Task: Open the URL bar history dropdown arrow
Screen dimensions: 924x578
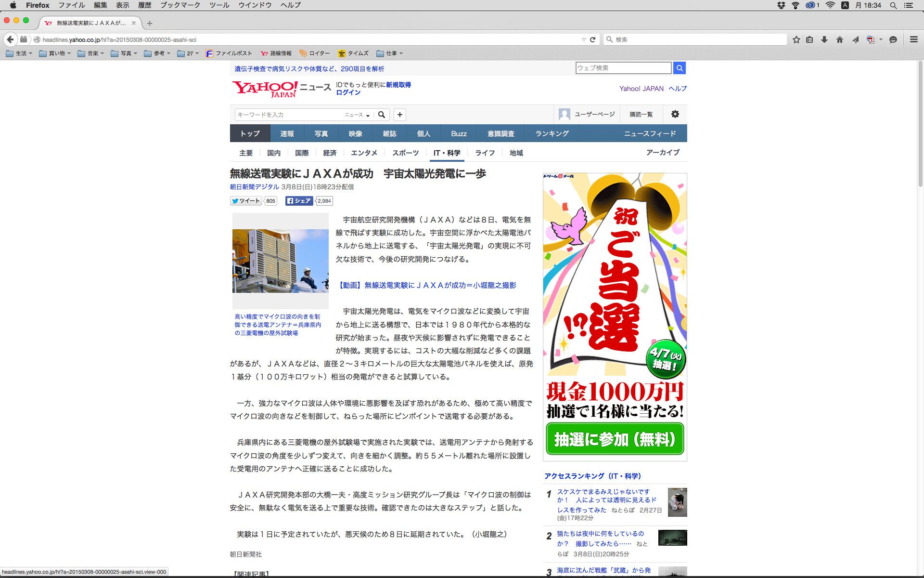Action: 583,39
